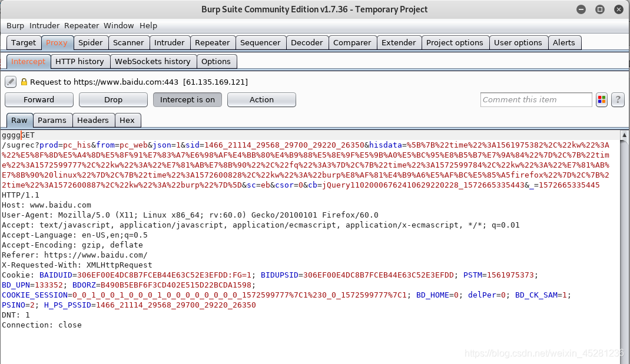Image resolution: width=630 pixels, height=364 pixels.
Task: Select the Intercept sub-tab
Action: [28, 61]
